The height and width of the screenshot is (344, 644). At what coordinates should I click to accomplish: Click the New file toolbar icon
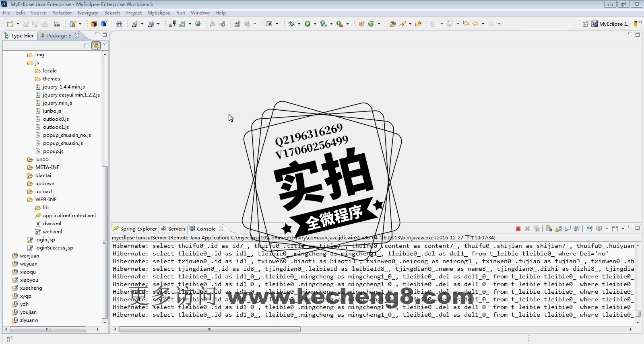10,24
